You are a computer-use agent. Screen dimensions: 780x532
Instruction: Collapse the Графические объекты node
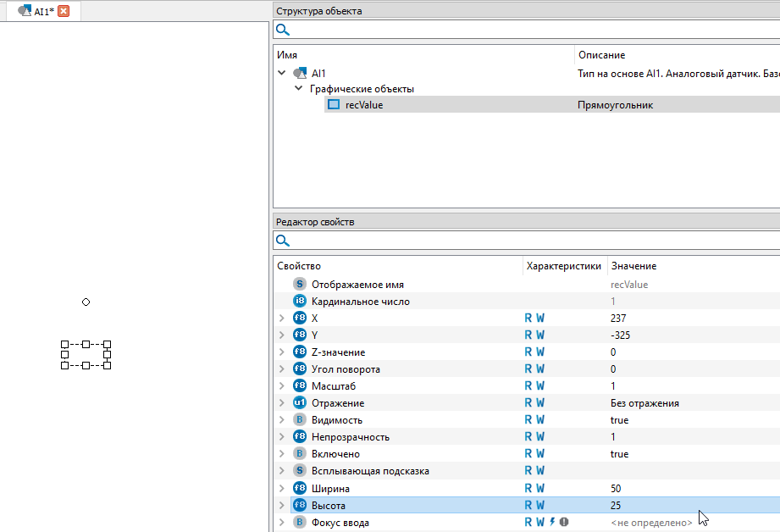pos(298,89)
